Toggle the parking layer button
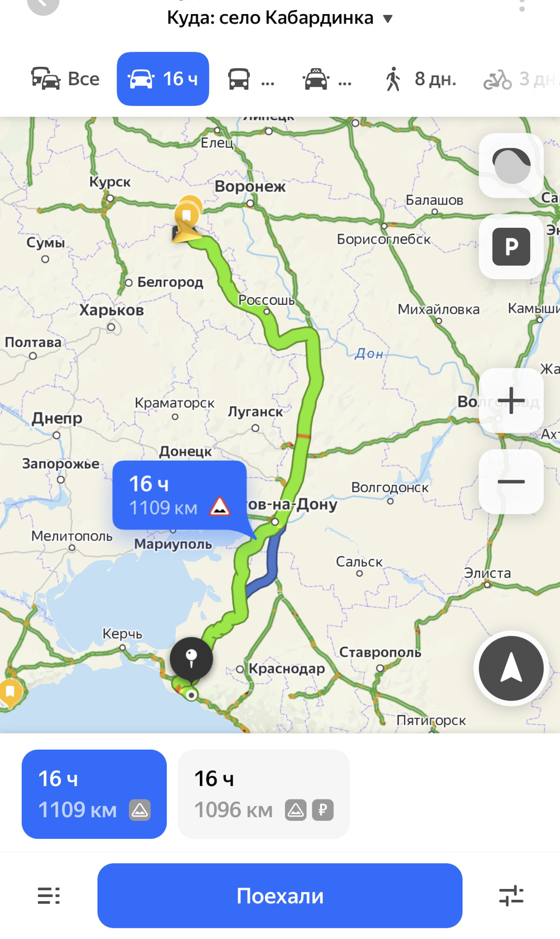The width and height of the screenshot is (560, 939). point(511,246)
